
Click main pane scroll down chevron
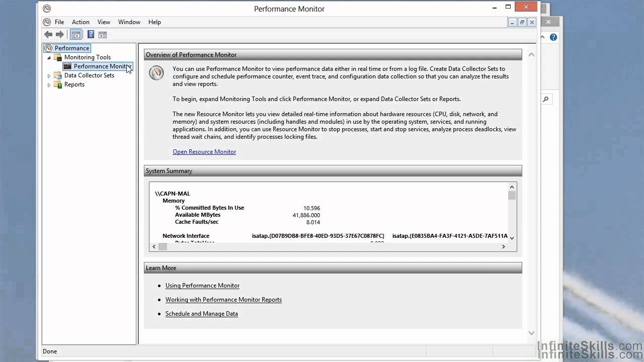click(x=531, y=333)
